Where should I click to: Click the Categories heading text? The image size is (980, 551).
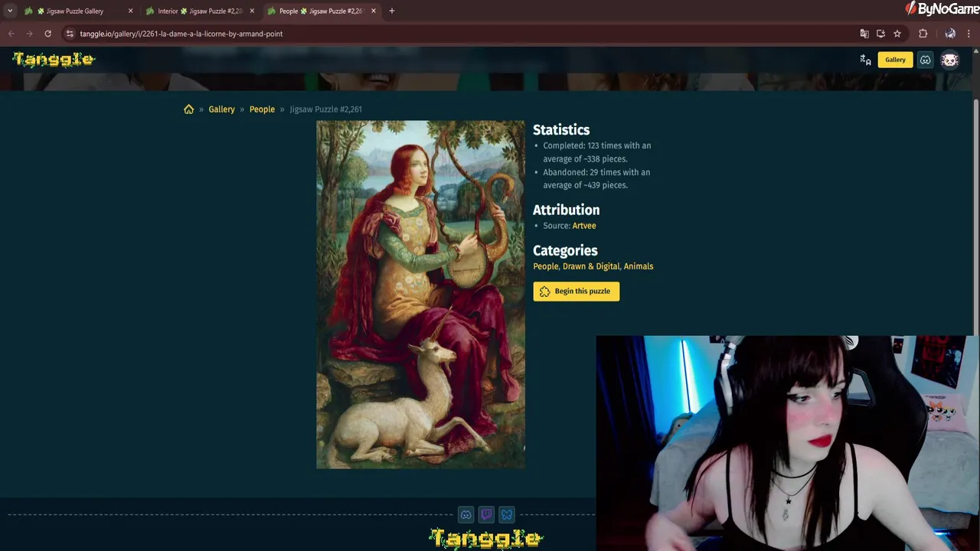point(565,250)
